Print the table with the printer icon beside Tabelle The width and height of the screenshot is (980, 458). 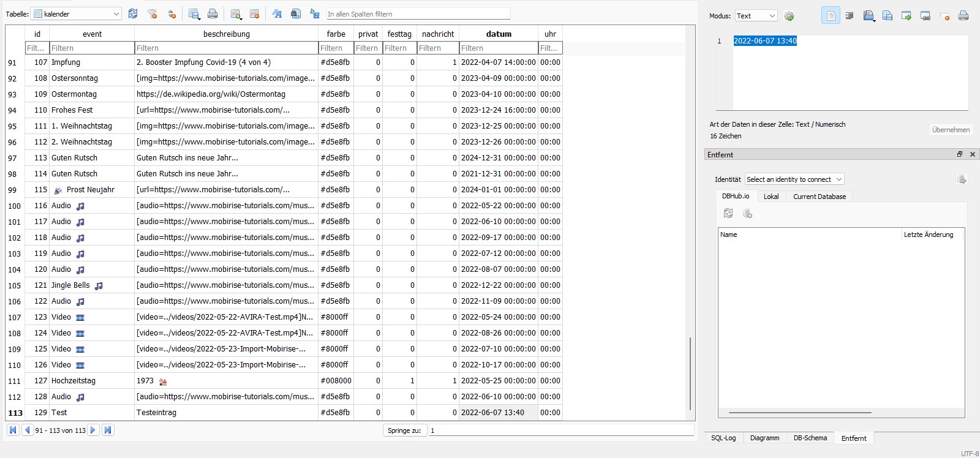click(213, 13)
